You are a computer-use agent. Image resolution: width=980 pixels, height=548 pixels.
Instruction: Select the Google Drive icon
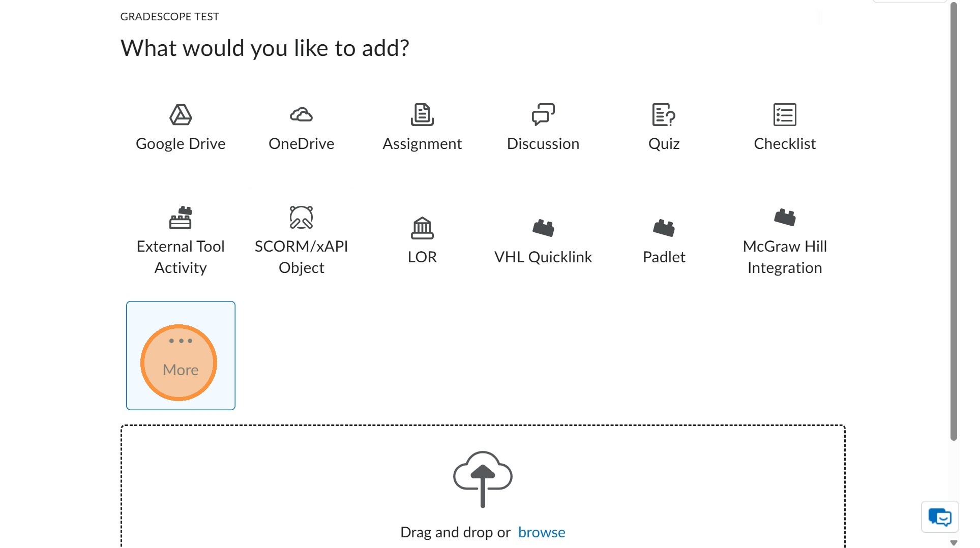[x=181, y=115]
